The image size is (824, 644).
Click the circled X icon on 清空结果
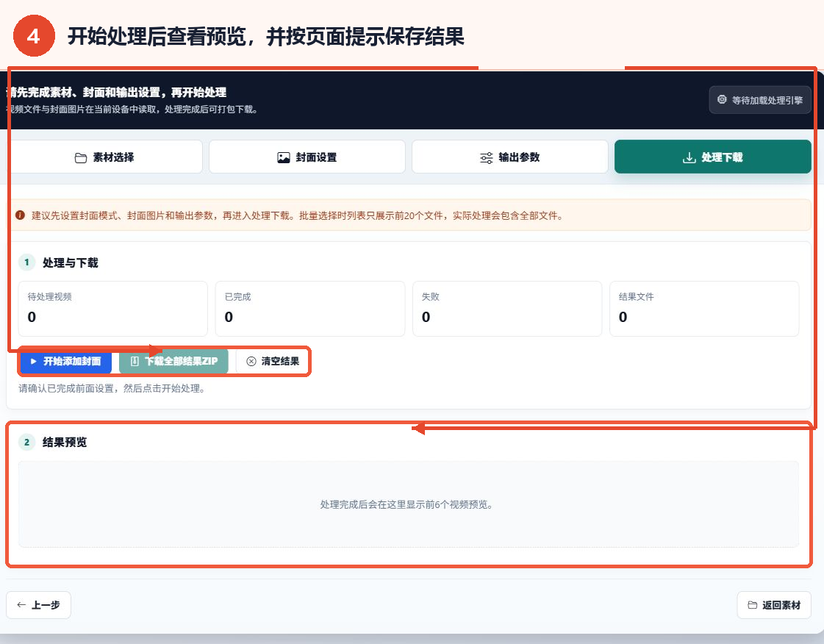[251, 361]
